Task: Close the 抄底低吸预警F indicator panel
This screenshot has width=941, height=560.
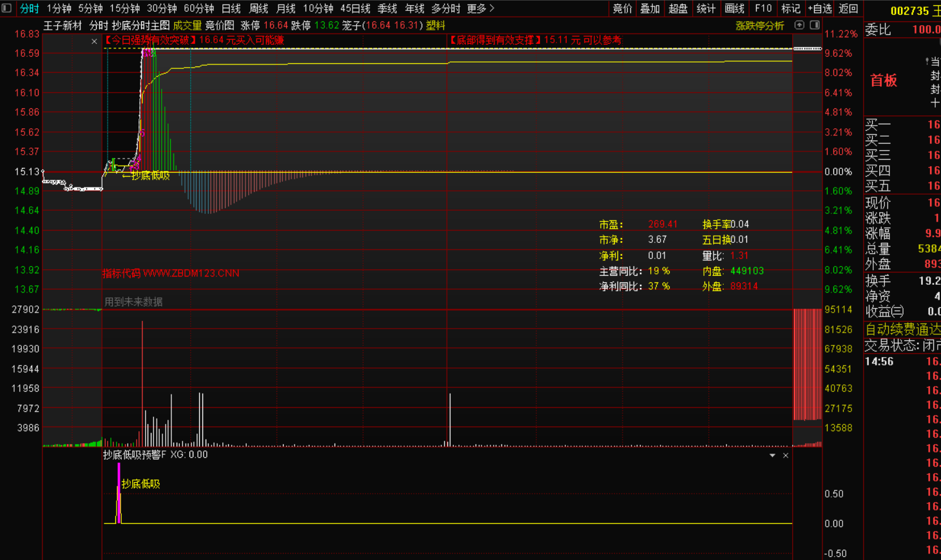Action: click(786, 456)
